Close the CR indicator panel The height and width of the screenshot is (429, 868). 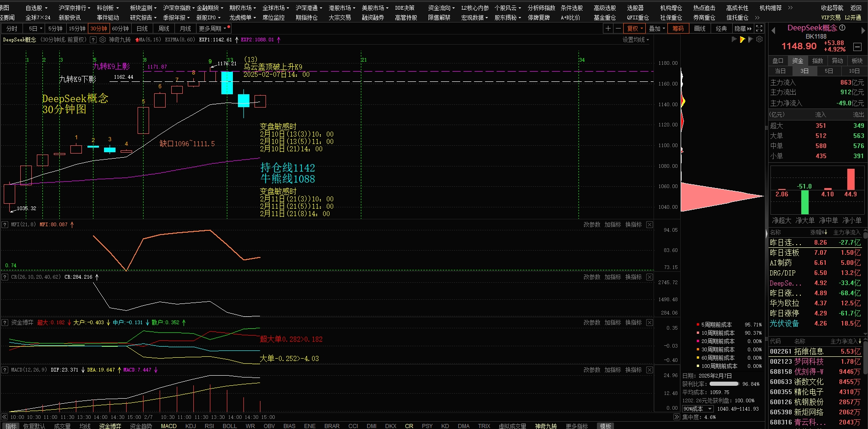[x=649, y=277]
